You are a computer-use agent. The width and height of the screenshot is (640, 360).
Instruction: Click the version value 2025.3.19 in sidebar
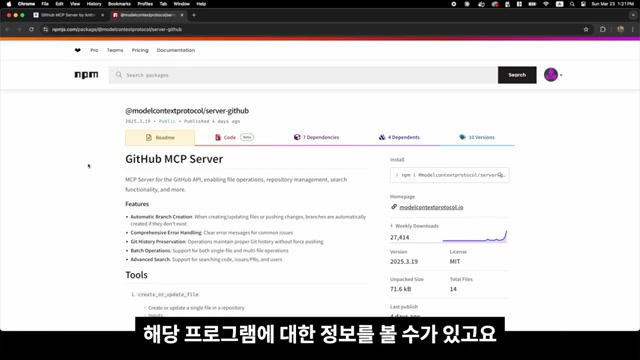(x=404, y=262)
